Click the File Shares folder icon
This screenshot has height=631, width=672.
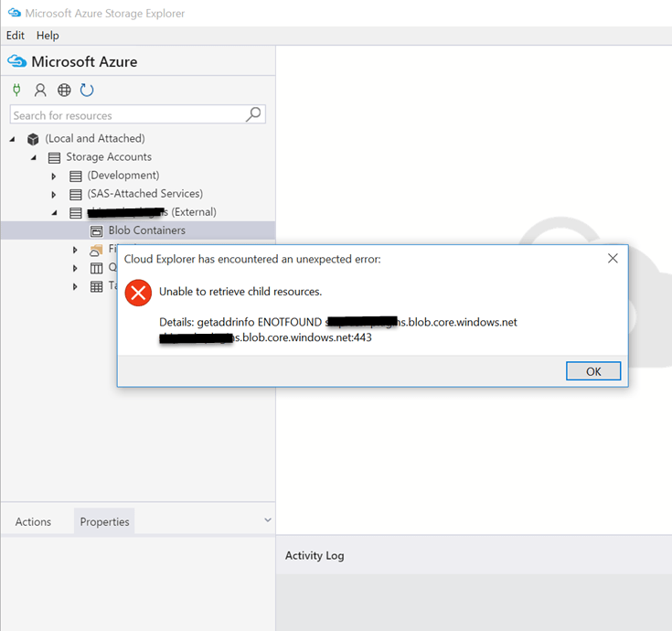96,250
